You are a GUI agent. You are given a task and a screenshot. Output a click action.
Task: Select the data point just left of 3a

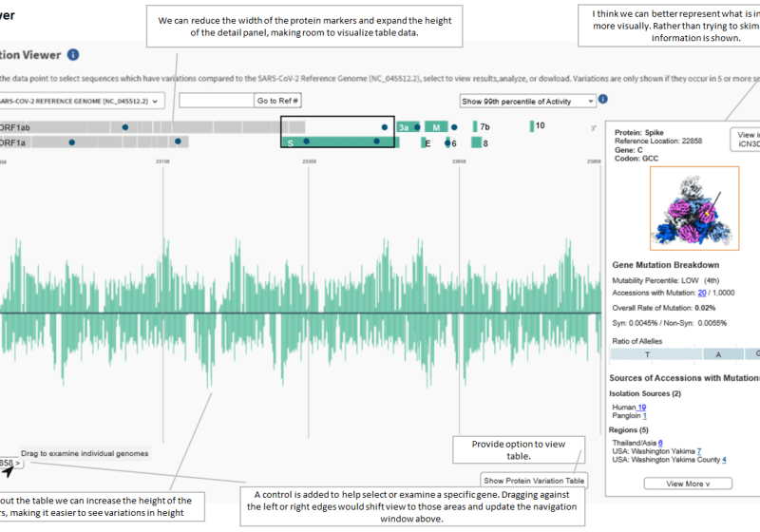point(385,127)
